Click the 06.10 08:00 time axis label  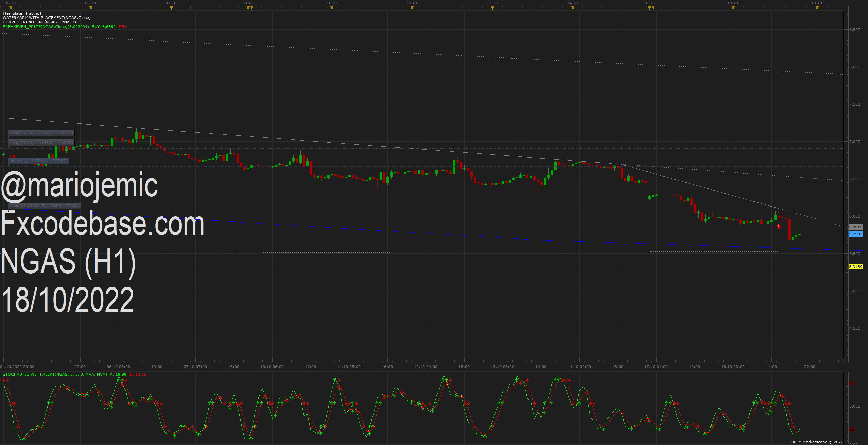(x=118, y=367)
